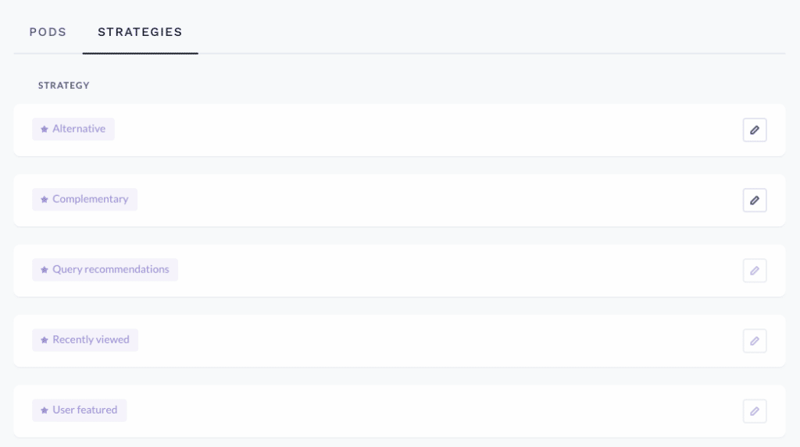Click the star icon beside Alternative
The image size is (800, 447).
tap(44, 129)
